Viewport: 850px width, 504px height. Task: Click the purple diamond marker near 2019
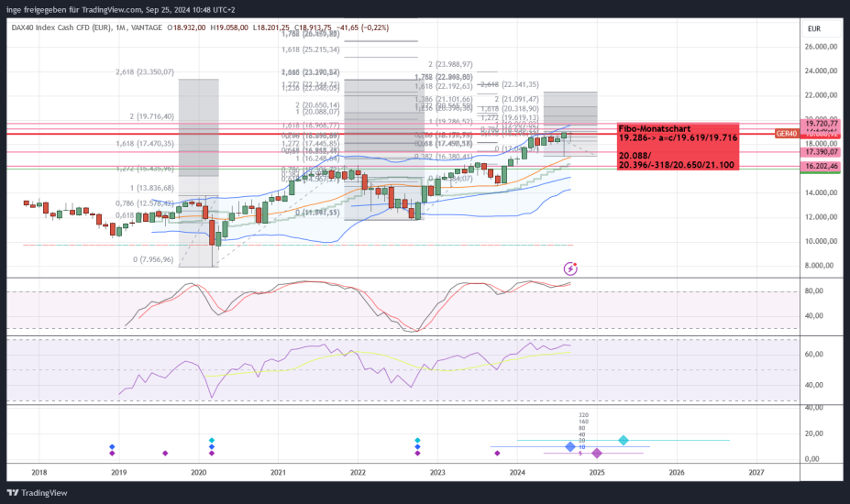pyautogui.click(x=112, y=453)
